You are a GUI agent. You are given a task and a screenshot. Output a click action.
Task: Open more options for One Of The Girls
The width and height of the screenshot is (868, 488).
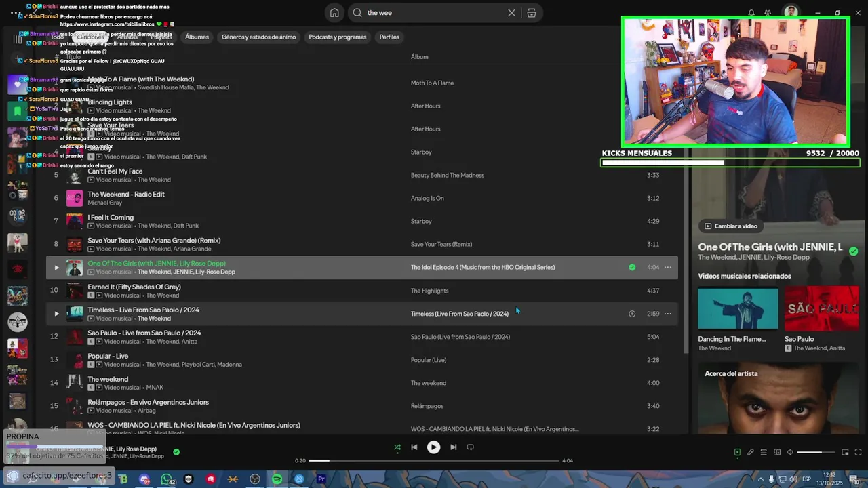coord(668,268)
